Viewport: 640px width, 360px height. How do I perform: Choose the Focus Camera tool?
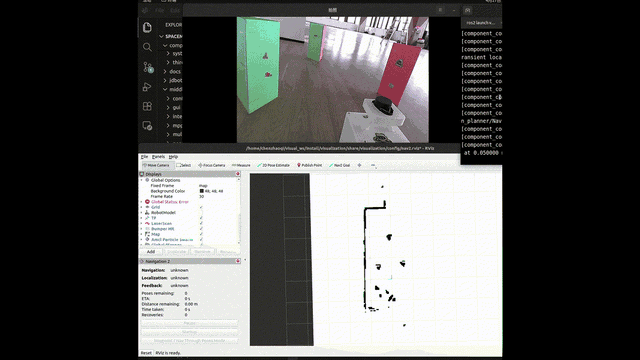(211, 165)
